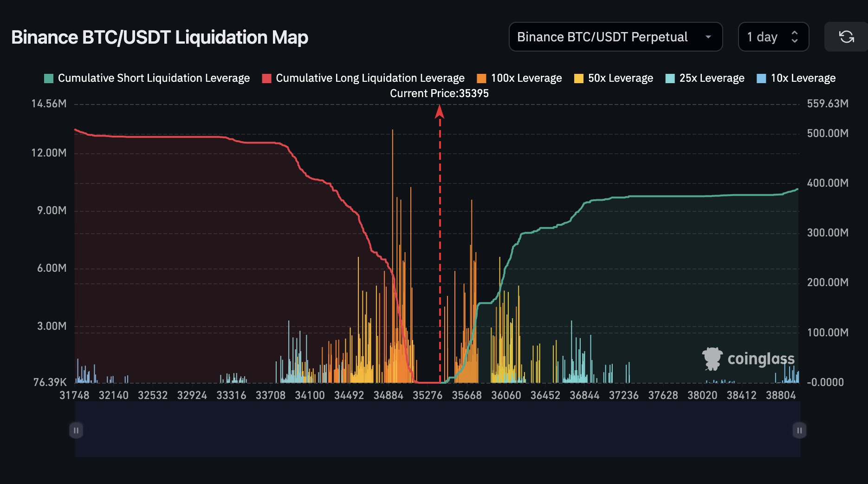Toggle the 10x Leverage legend item
The width and height of the screenshot is (868, 484).
coord(796,78)
